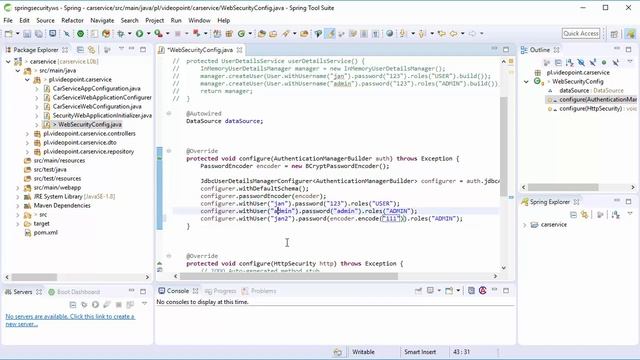Expand carservice in Spring Explorer

coord(525,224)
